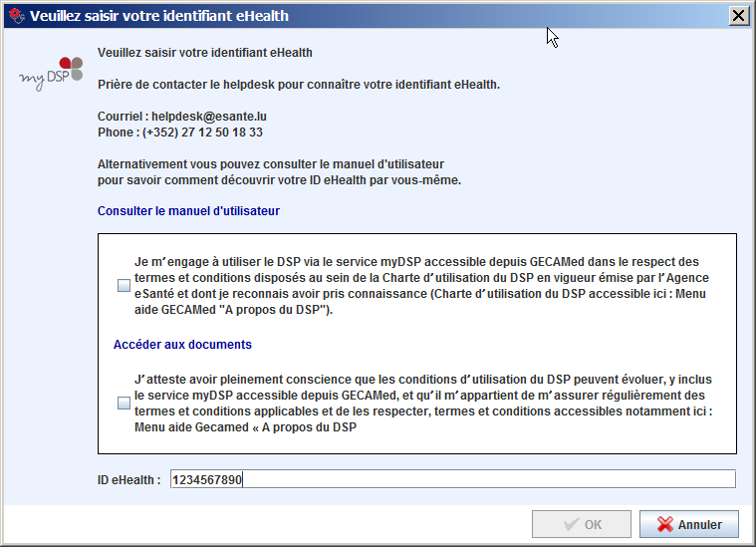Tick the "Je m'engage à utiliser le DSP" checkbox
756x547 pixels.
tap(124, 286)
